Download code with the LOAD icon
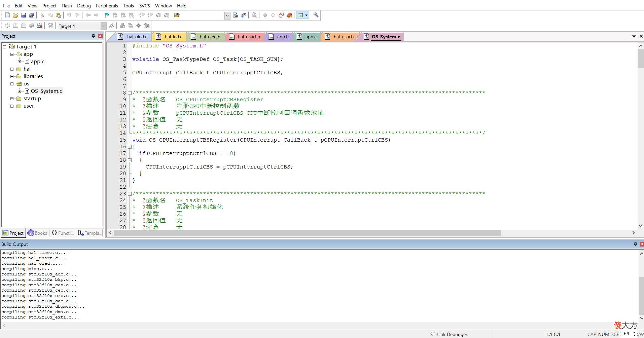 (x=50, y=26)
